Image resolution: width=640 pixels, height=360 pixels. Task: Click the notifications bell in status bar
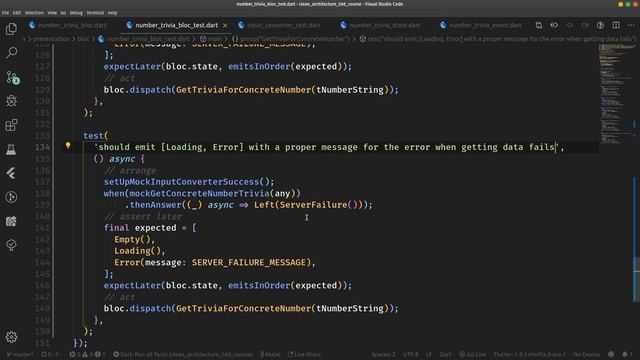point(627,354)
